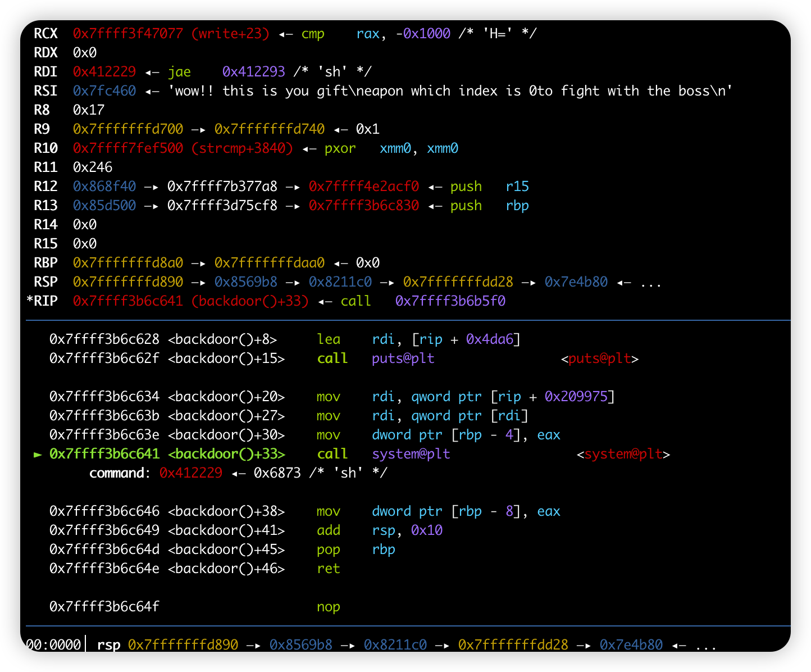
Task: Click the RIP register label
Action: [x=42, y=301]
